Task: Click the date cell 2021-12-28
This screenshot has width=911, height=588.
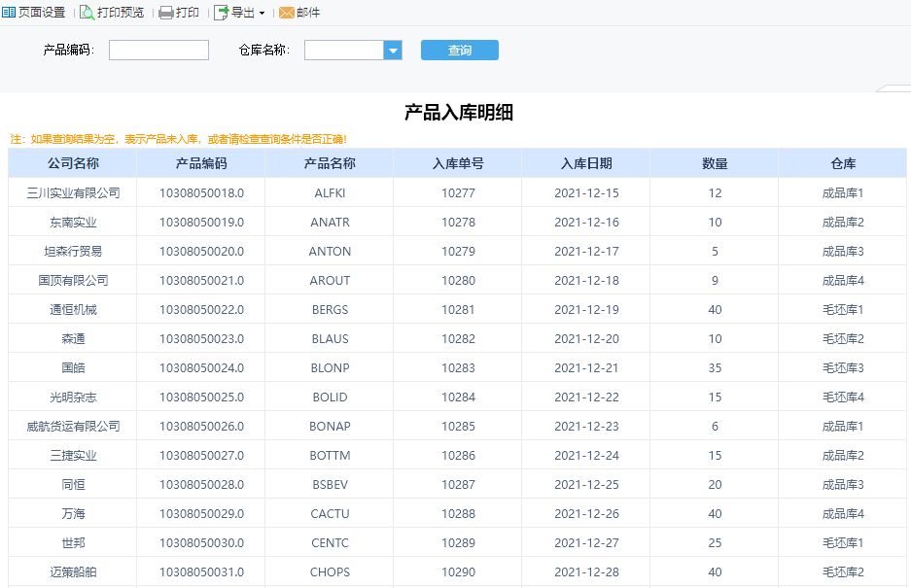Action: tap(586, 571)
